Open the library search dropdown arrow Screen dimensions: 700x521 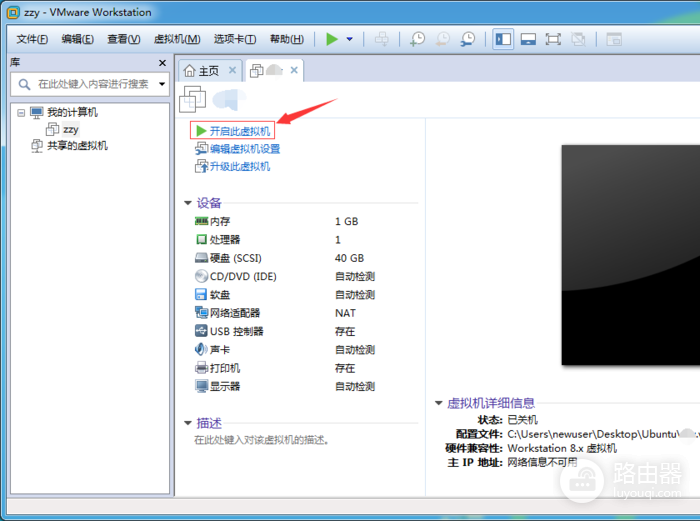pos(162,84)
